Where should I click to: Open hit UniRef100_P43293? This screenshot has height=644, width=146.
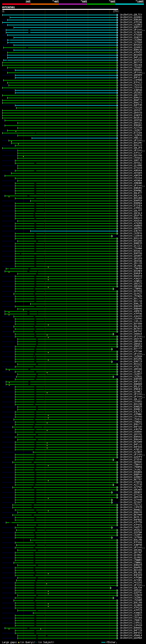click(131, 583)
